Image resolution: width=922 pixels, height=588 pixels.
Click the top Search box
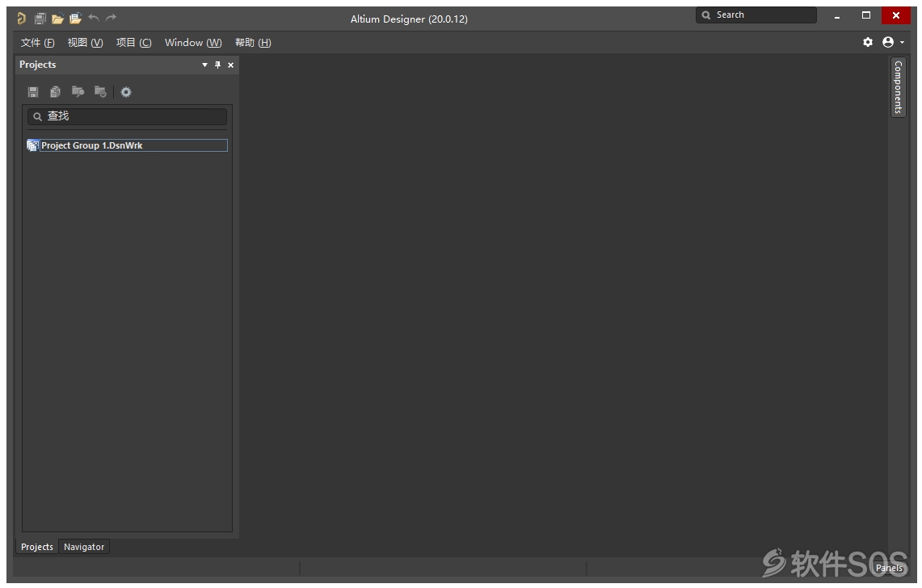(756, 15)
